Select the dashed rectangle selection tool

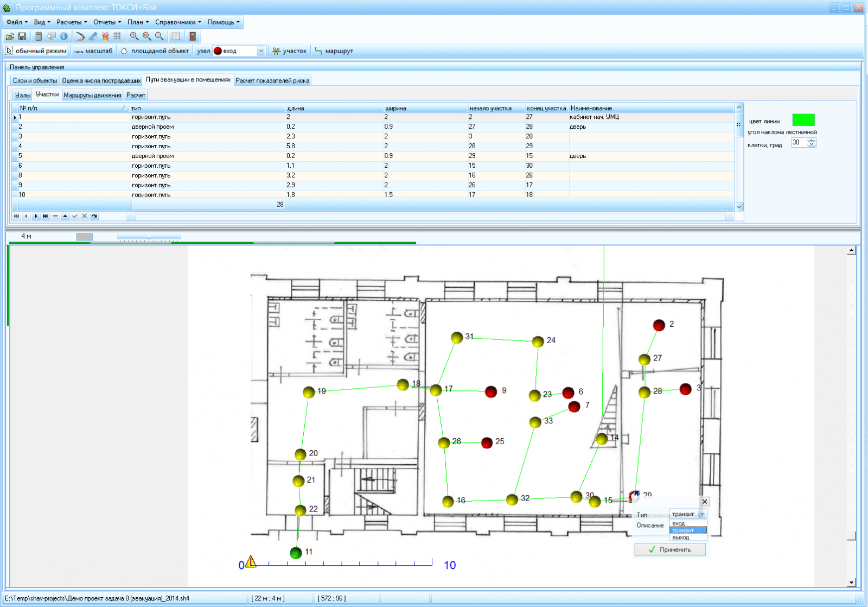coord(176,36)
